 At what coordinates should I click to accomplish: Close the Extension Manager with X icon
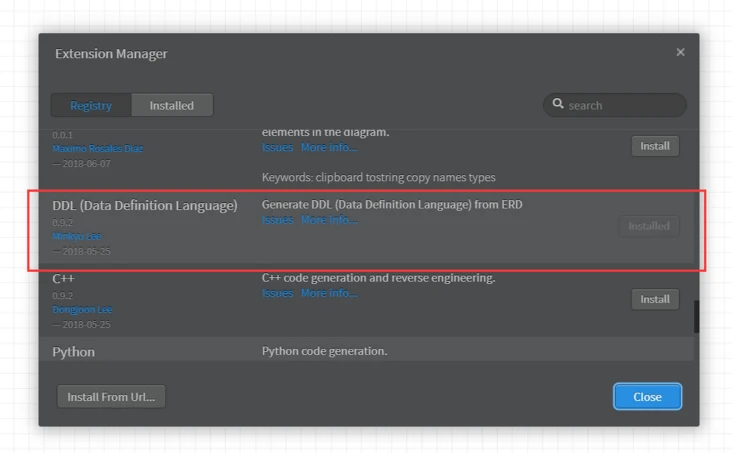(x=680, y=52)
